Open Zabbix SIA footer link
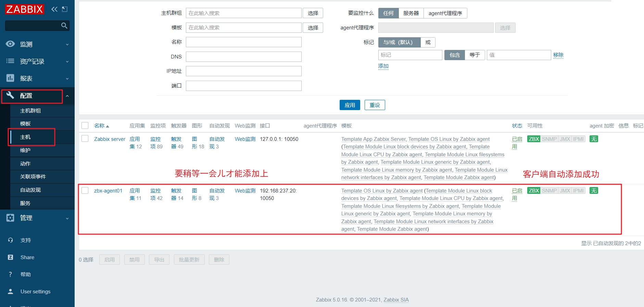The image size is (644, 307). [x=396, y=300]
